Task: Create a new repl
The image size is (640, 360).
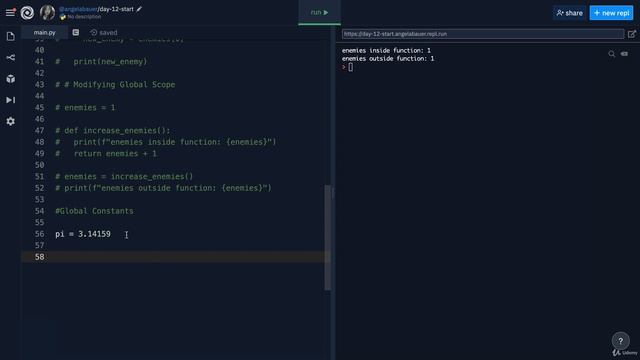Action: [611, 13]
